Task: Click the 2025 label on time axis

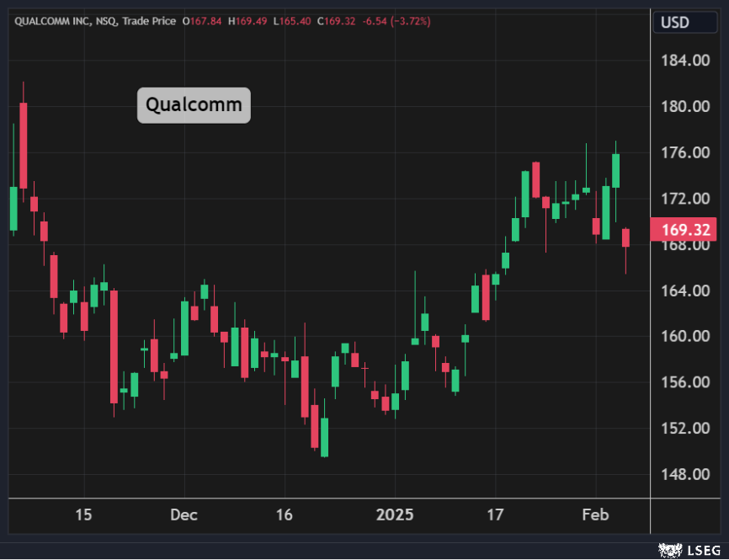Action: point(395,515)
